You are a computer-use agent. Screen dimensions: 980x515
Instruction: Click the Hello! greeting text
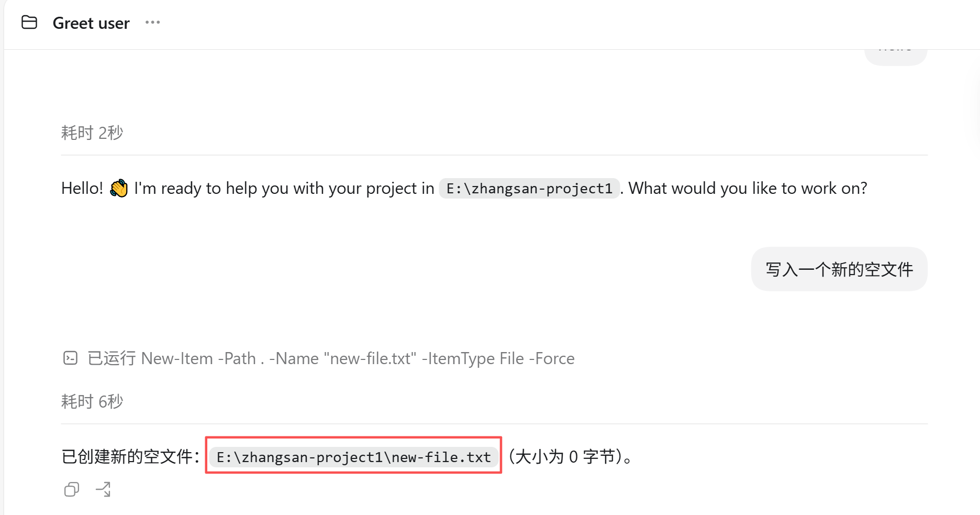(82, 188)
